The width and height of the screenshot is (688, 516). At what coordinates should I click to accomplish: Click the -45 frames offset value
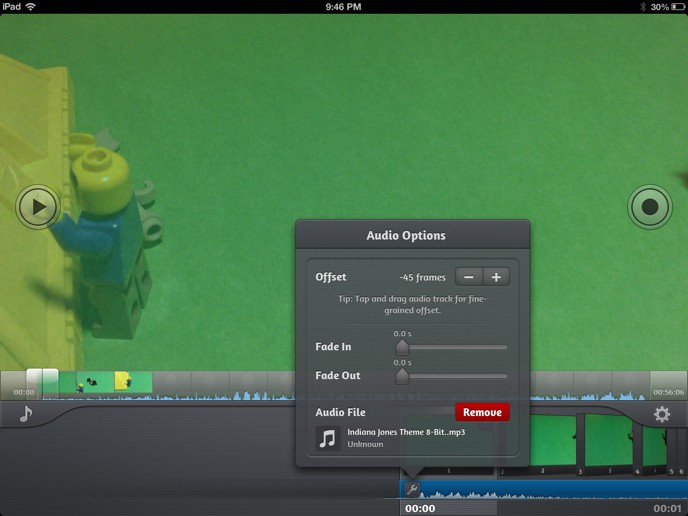tap(422, 277)
